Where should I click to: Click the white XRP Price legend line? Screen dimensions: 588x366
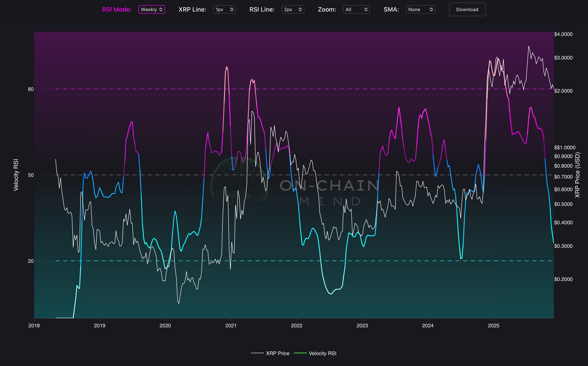(x=257, y=353)
